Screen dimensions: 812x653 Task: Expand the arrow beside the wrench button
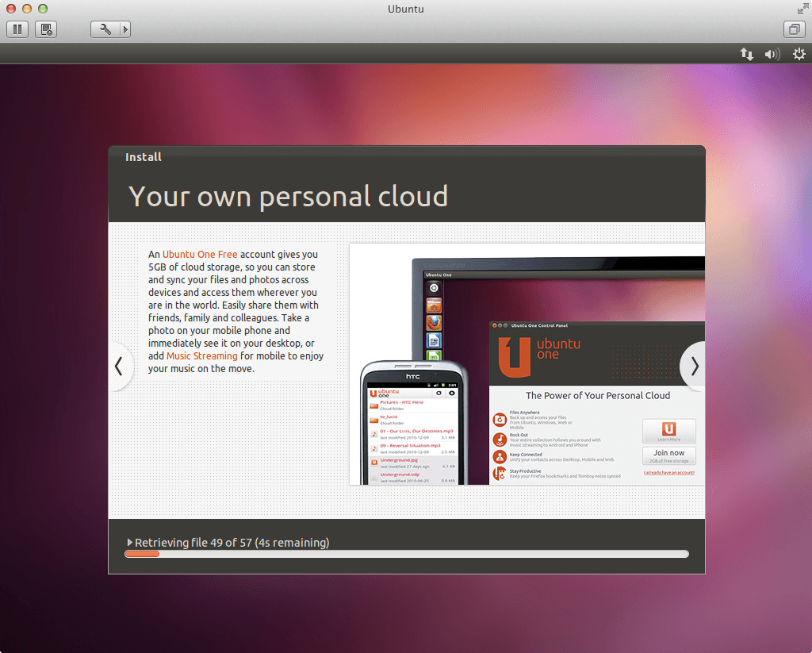[x=124, y=29]
